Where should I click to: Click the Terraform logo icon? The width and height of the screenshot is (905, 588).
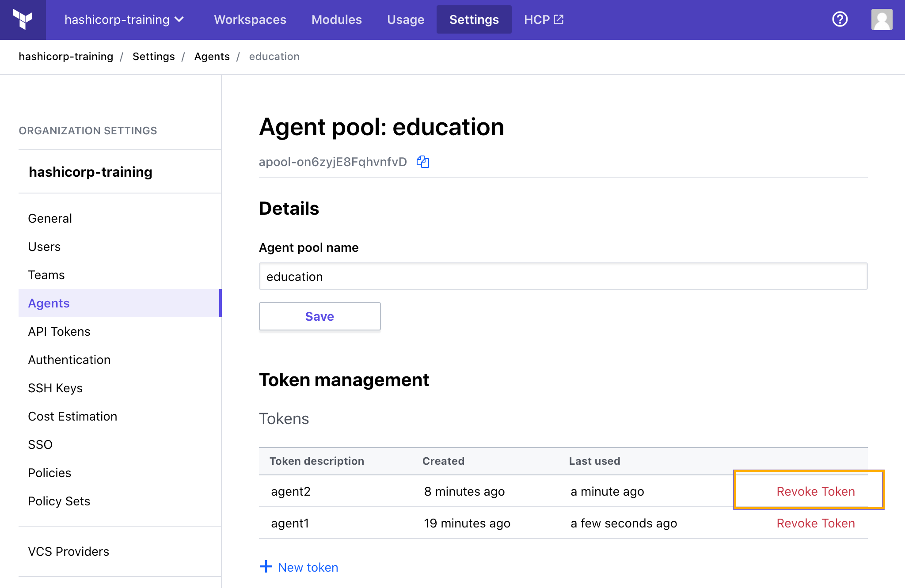click(23, 19)
